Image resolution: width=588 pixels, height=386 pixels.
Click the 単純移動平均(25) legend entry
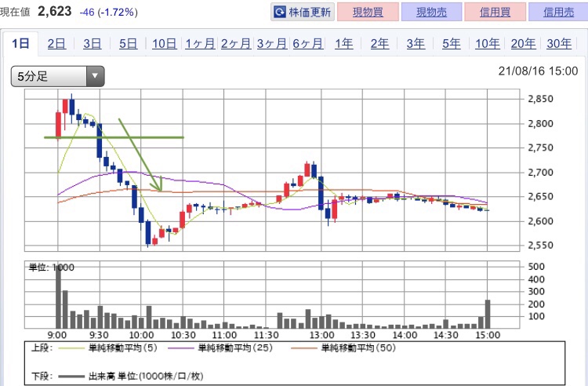(x=220, y=348)
